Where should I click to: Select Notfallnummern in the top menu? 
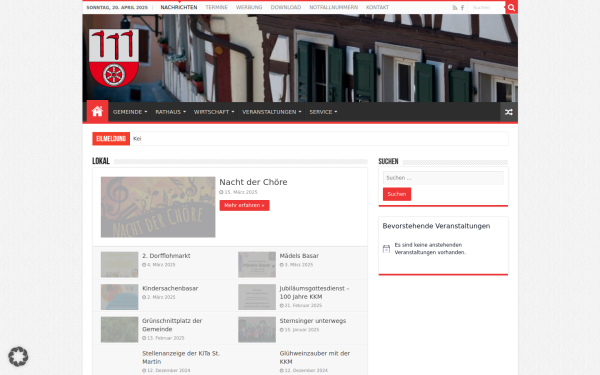[333, 7]
